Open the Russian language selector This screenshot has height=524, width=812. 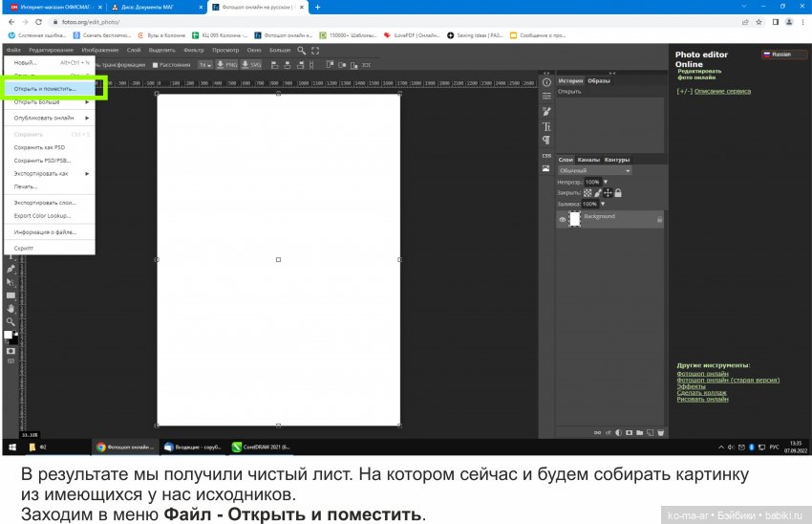782,54
